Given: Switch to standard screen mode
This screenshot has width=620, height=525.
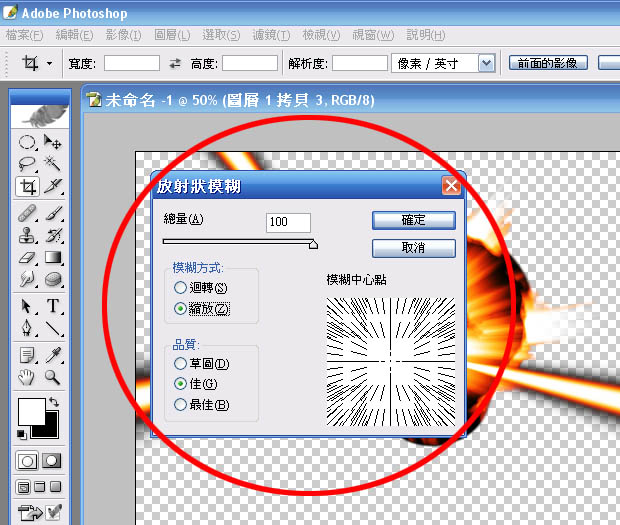Looking at the screenshot, I should 23,487.
